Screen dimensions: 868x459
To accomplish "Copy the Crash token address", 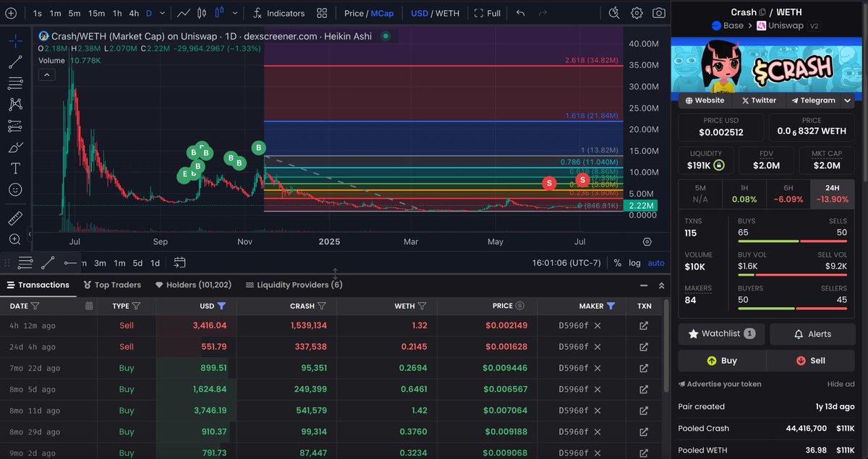I will pyautogui.click(x=762, y=12).
